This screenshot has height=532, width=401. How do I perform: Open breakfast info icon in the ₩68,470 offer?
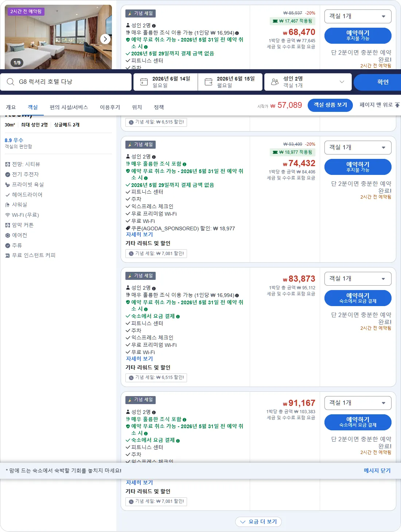point(237,33)
